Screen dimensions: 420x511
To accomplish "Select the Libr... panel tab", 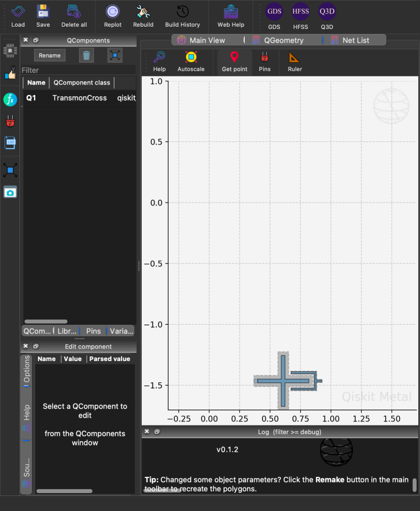I will pos(67,331).
